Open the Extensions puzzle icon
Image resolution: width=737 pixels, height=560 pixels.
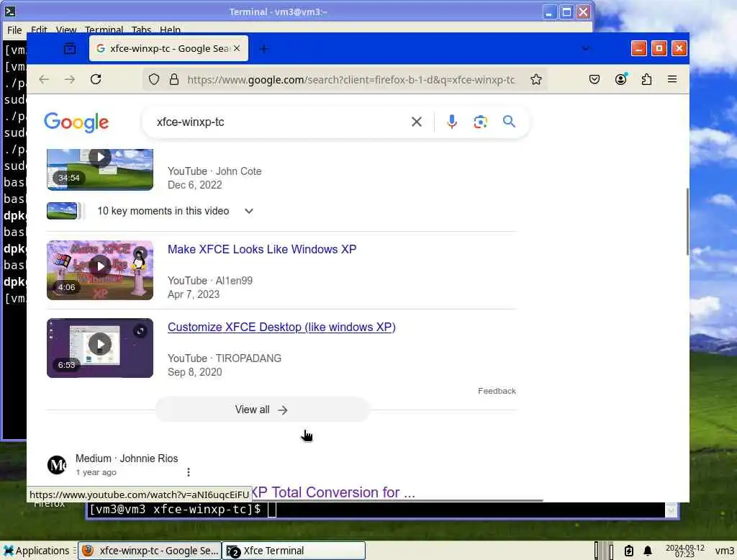646,79
